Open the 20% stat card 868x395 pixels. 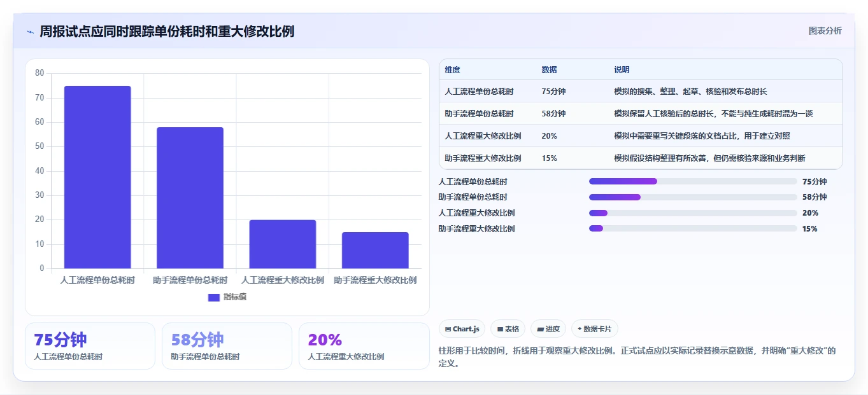tap(364, 346)
